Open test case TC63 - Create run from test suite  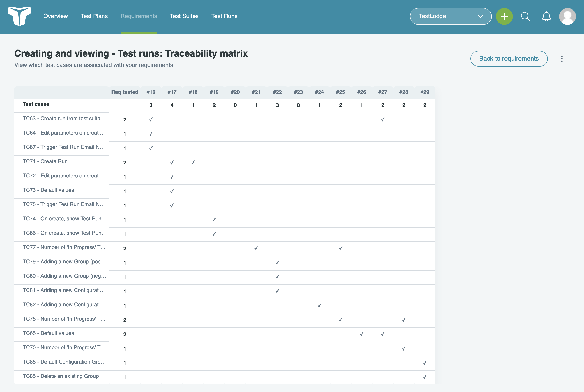64,119
